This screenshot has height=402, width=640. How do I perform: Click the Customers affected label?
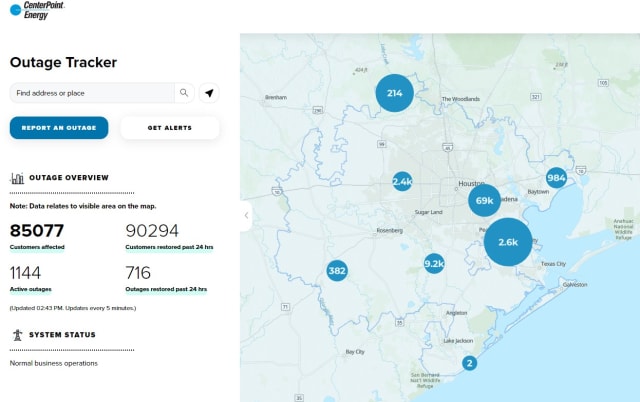click(x=37, y=247)
